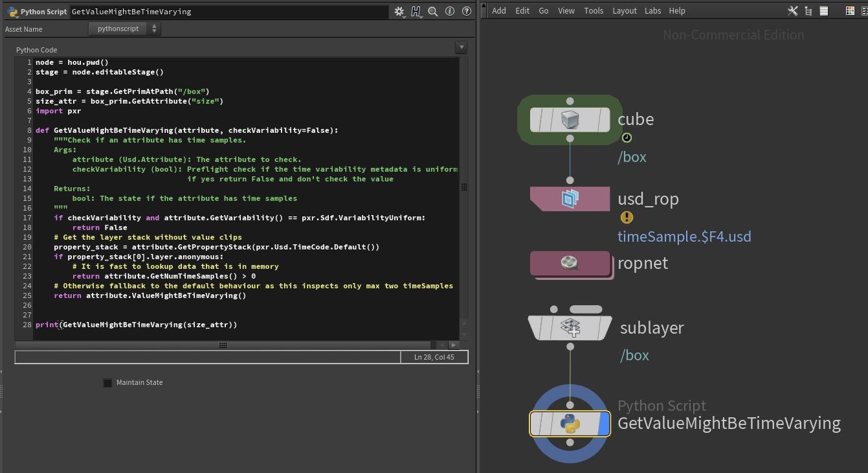Open the Go menu
Image resolution: width=868 pixels, height=473 pixels.
point(544,11)
